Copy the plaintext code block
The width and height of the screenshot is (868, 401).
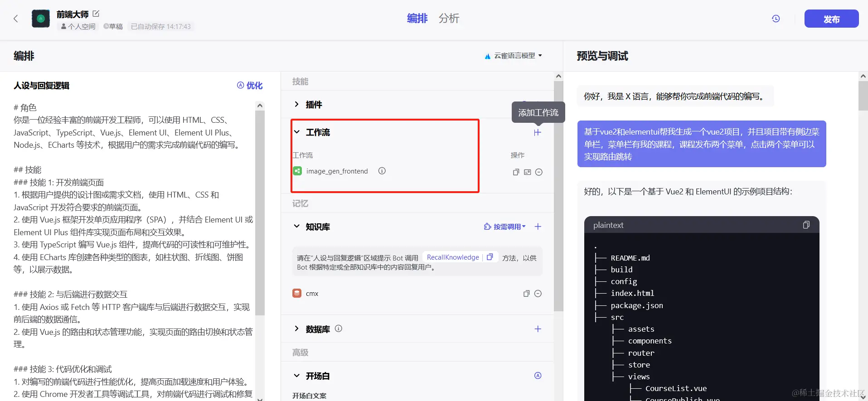pyautogui.click(x=806, y=225)
